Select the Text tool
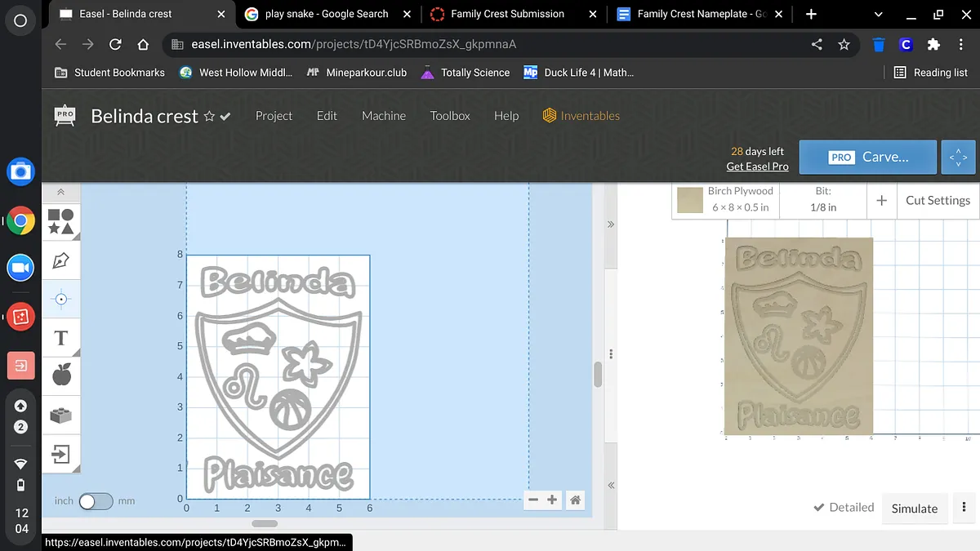Screen dimensions: 980x551 (61, 337)
